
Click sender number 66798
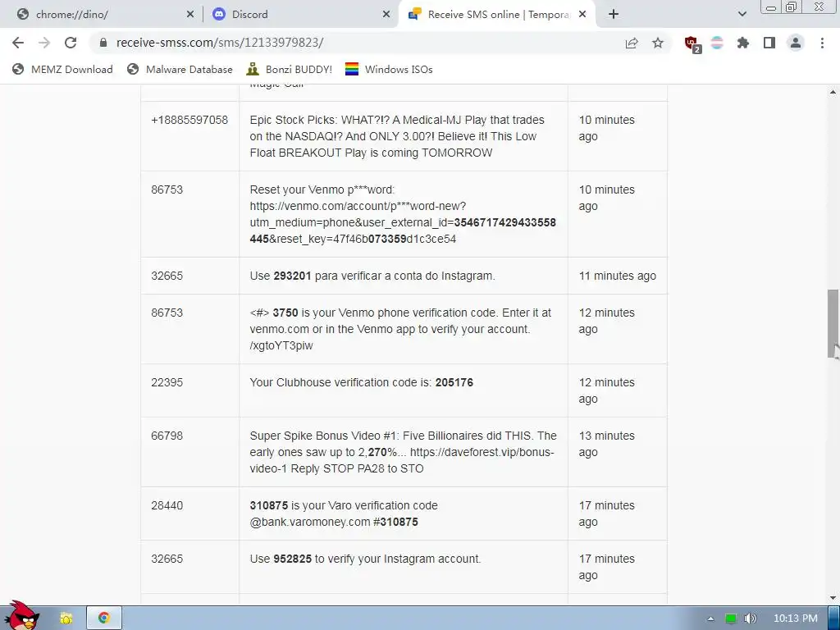point(167,436)
